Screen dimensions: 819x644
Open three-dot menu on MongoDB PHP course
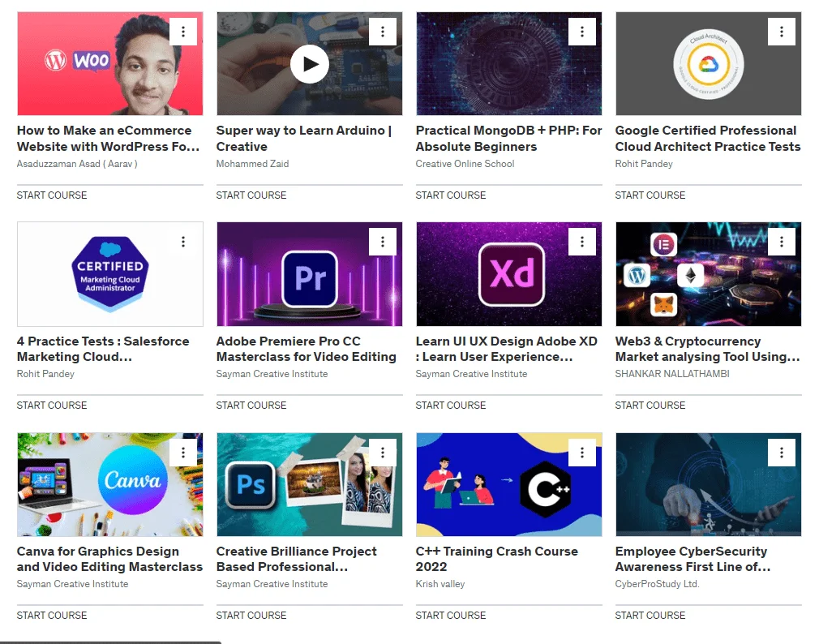(x=582, y=32)
